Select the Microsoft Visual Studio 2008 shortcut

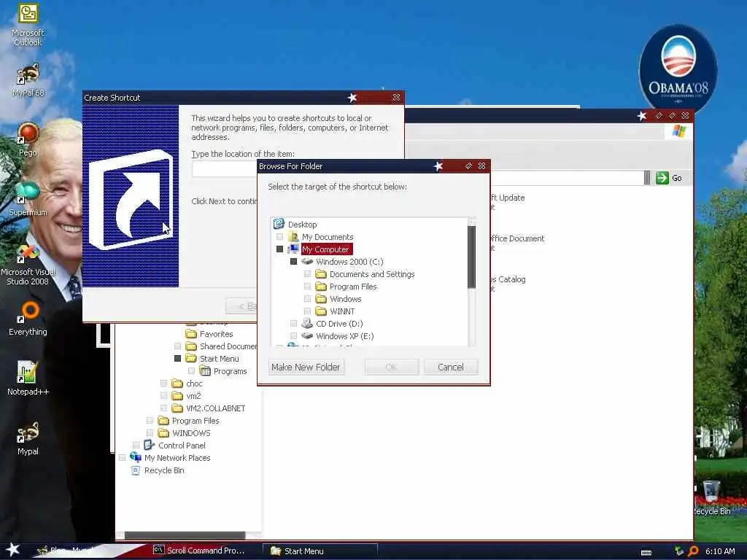28,265
